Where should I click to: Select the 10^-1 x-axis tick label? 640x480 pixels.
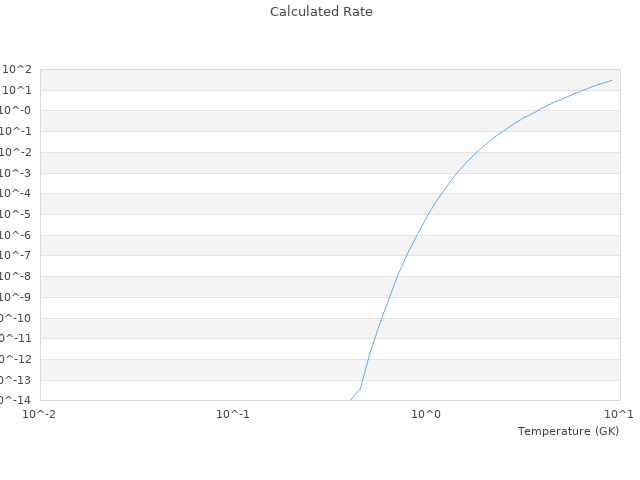click(233, 414)
